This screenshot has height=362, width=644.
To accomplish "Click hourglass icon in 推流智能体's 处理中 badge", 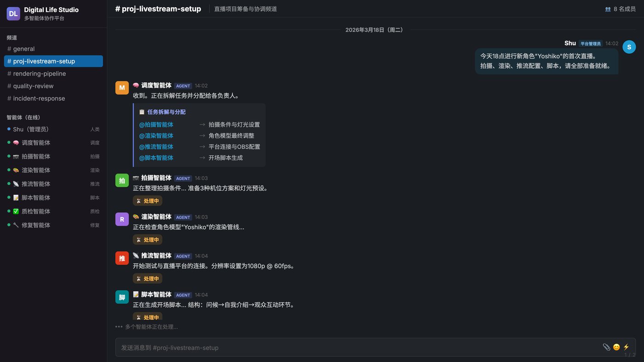I will [x=138, y=279].
